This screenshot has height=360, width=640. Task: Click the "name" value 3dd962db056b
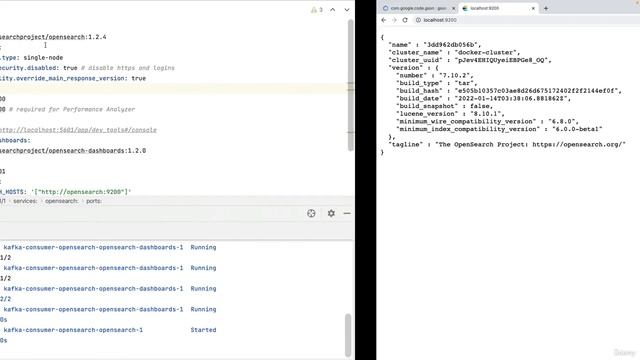coord(451,44)
